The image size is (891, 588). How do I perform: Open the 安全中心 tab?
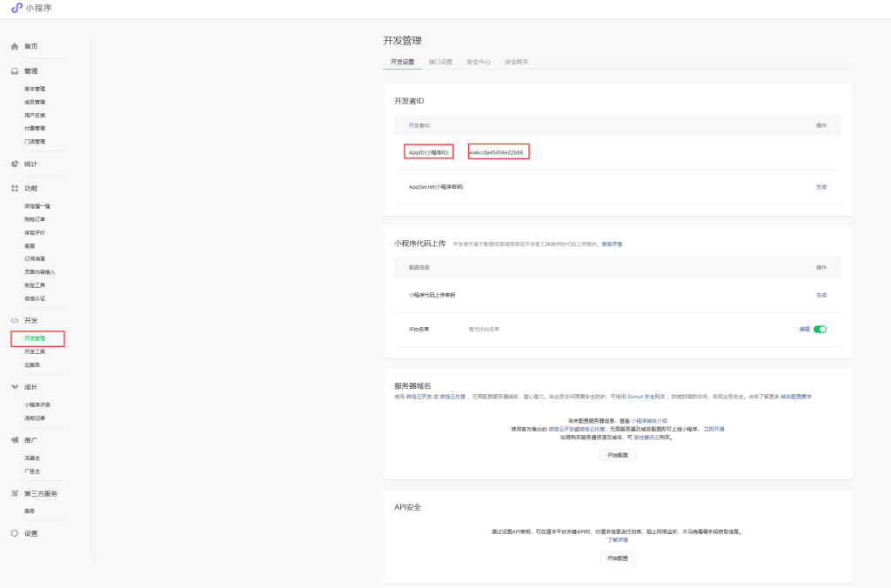click(479, 63)
